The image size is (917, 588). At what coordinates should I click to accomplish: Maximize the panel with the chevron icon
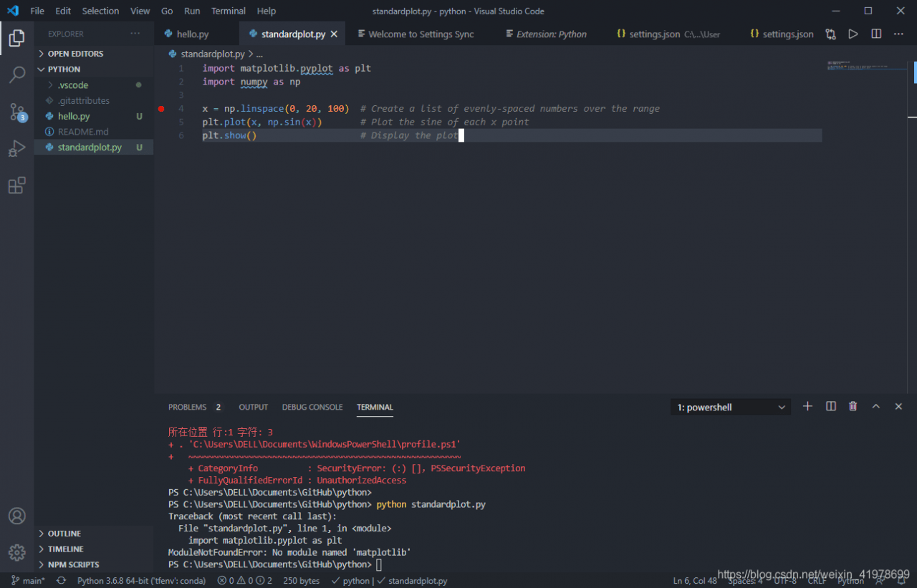click(x=875, y=406)
